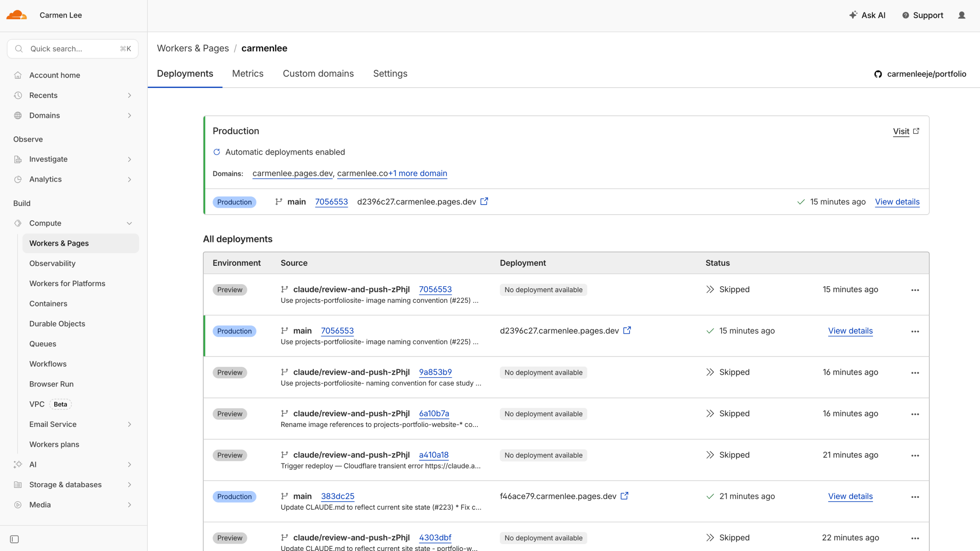Open the Settings tab
Screen dimensions: 980x551
click(390, 73)
